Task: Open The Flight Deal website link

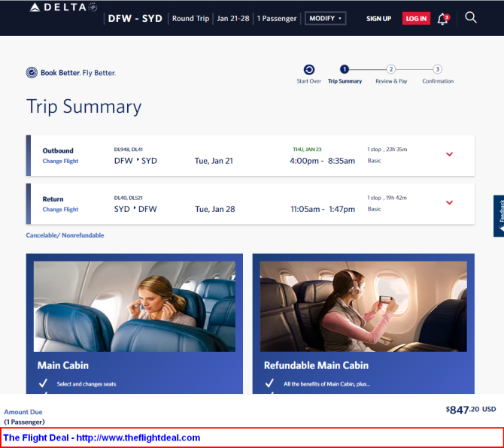Action: [x=102, y=437]
